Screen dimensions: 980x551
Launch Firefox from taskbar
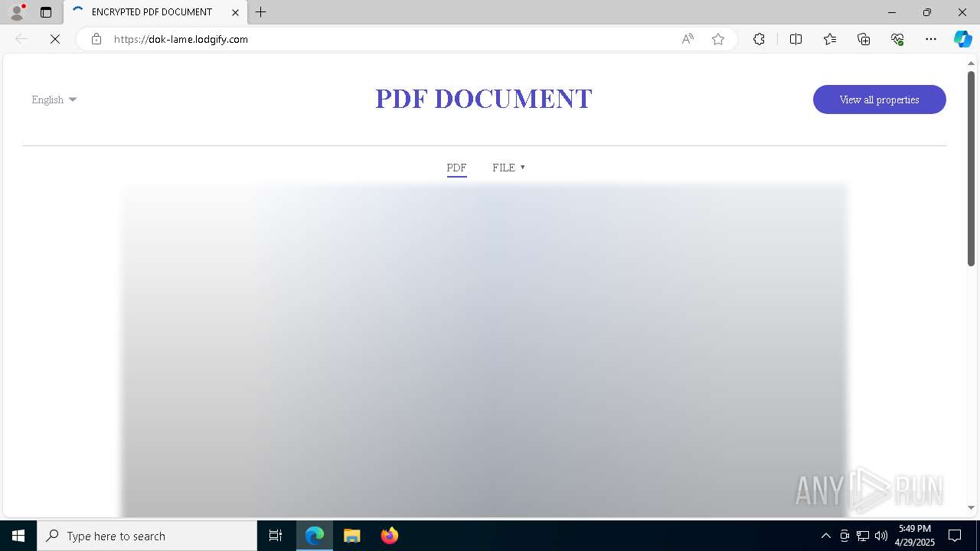[x=389, y=536]
